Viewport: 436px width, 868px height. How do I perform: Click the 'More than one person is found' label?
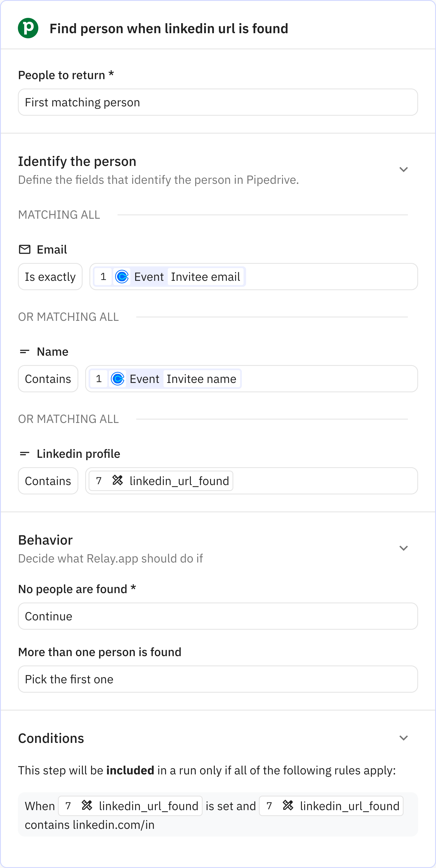[100, 652]
